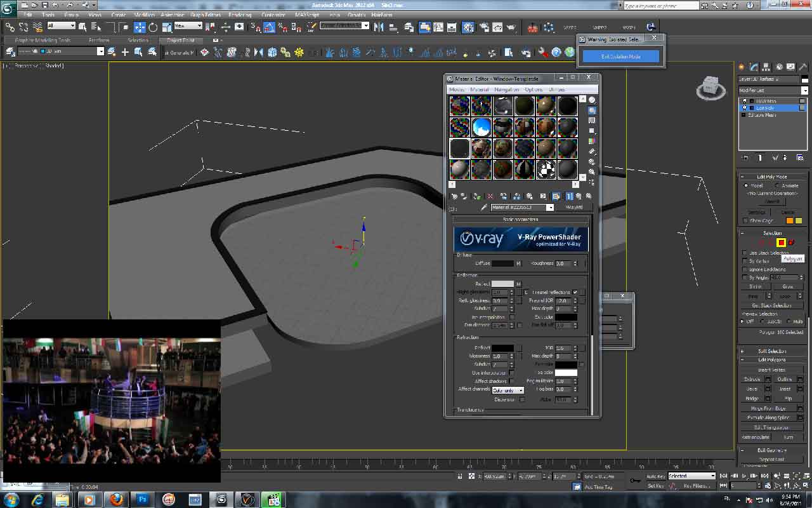
Task: Click the pick material eyedropper icon
Action: (x=483, y=207)
